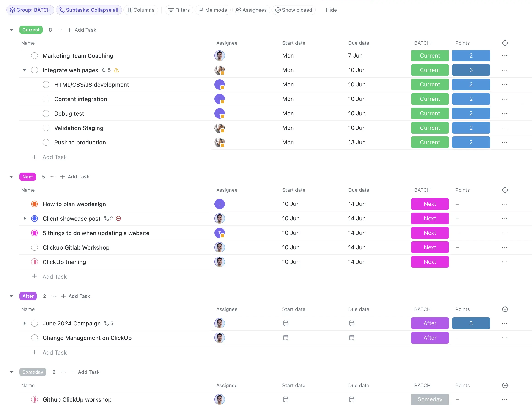Click subtask count icon on June 2024 Campaign

coord(107,323)
